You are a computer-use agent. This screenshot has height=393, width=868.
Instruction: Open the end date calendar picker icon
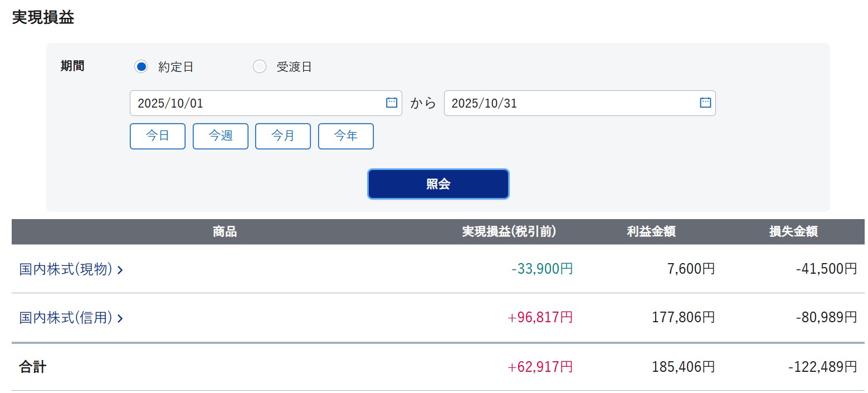click(705, 103)
